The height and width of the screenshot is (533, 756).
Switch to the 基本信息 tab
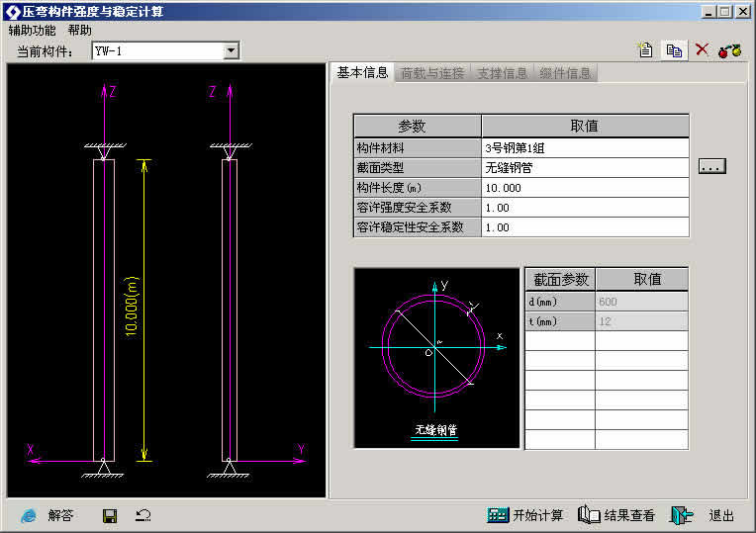click(x=362, y=73)
